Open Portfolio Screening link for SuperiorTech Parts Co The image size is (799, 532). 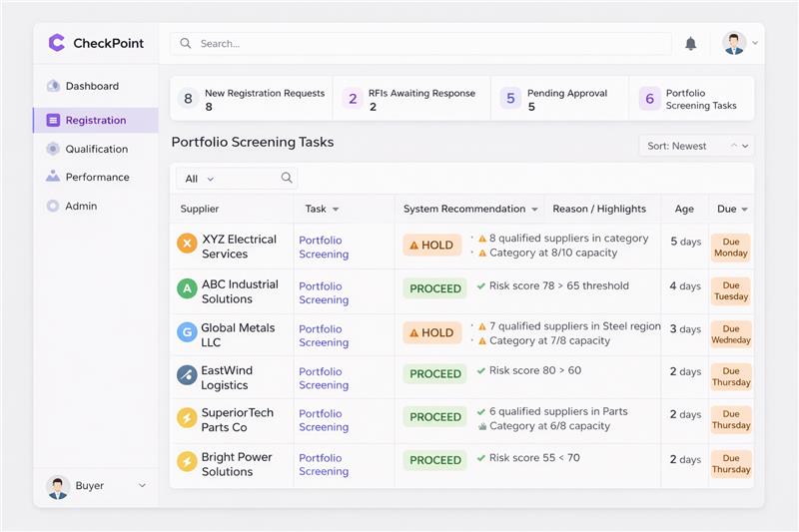[324, 420]
